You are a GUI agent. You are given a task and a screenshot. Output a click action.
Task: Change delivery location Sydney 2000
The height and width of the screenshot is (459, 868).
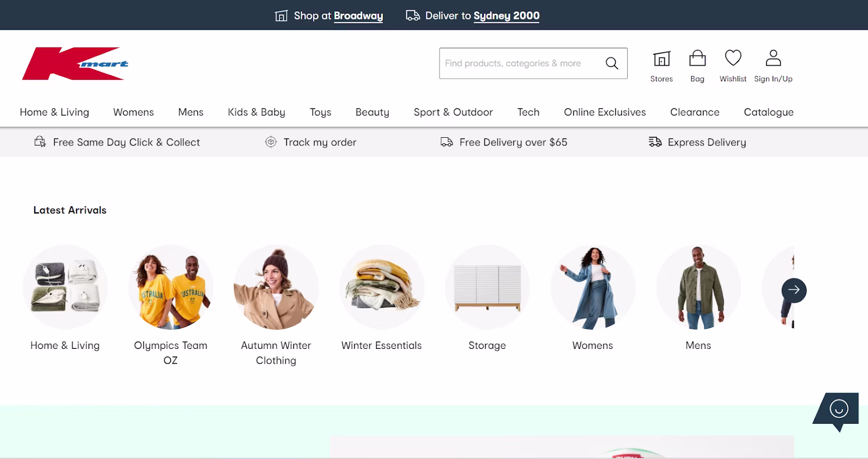[506, 16]
